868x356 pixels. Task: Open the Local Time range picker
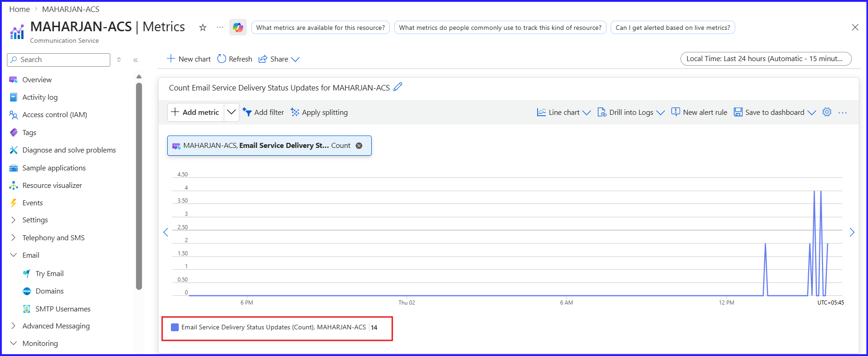tap(766, 59)
